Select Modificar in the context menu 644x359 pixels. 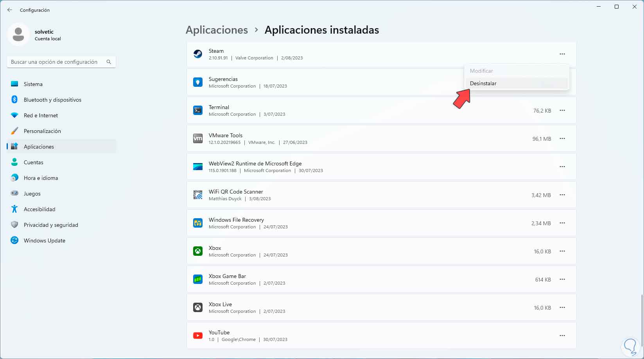point(517,71)
